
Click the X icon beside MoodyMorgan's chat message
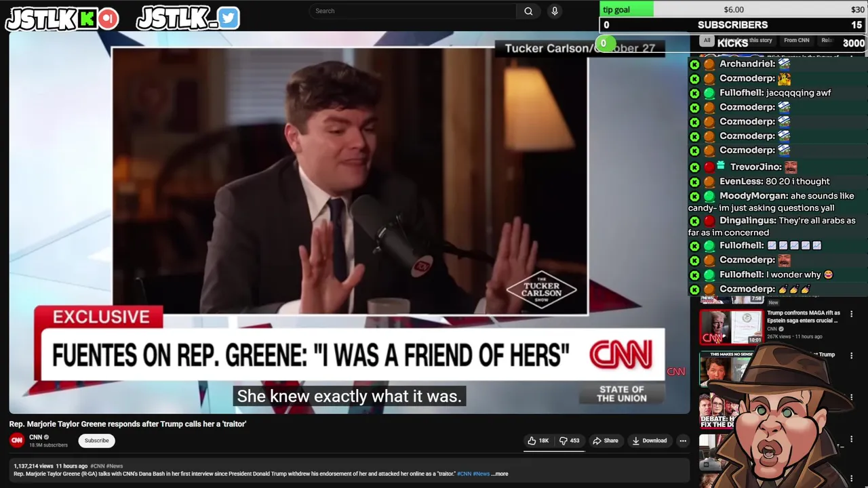pos(694,197)
